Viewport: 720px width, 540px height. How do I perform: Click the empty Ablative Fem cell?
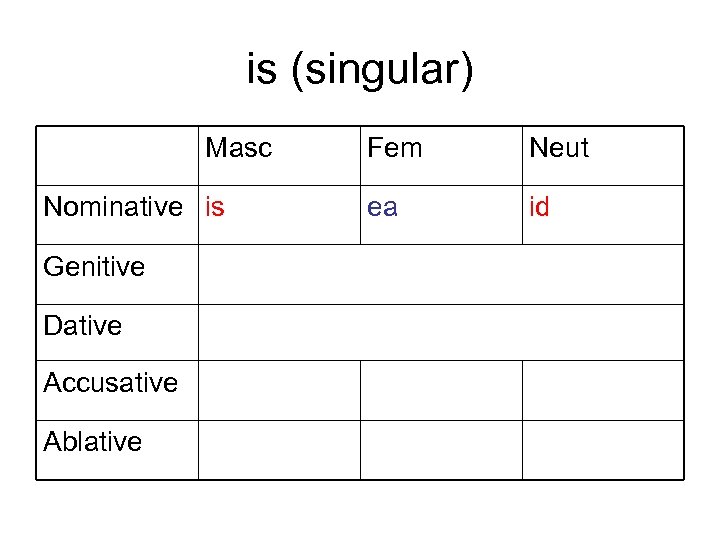[441, 450]
